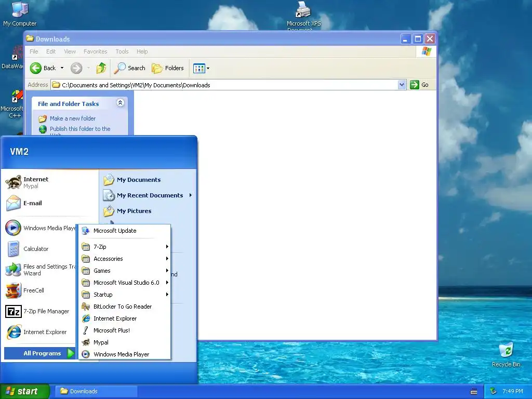Expand the Startup program folder

[125, 295]
